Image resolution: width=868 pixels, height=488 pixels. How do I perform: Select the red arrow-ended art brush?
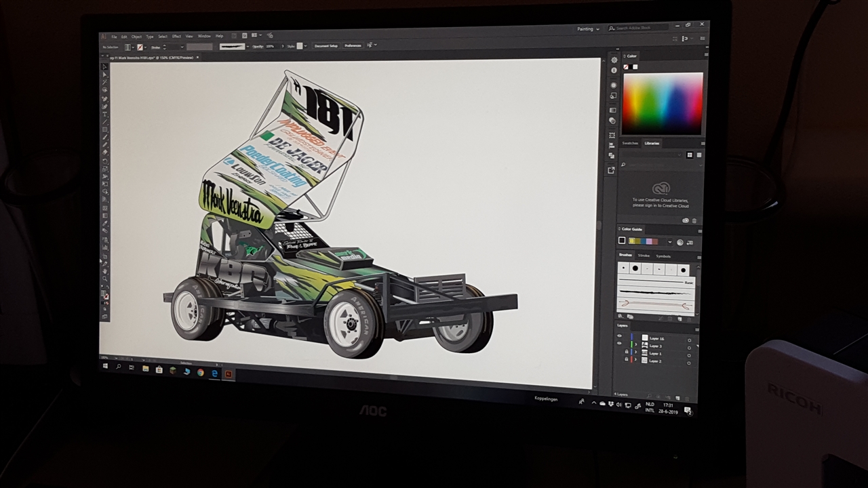coord(656,304)
